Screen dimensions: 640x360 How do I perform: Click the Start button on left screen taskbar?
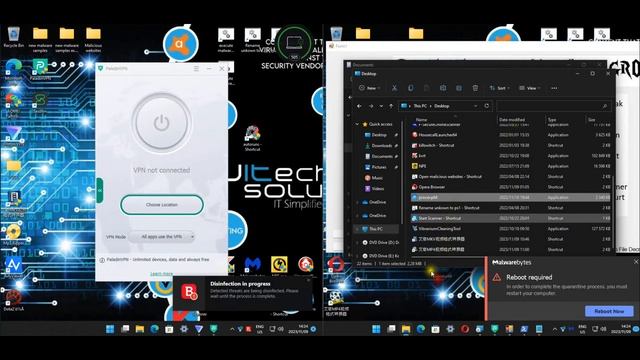click(x=110, y=329)
